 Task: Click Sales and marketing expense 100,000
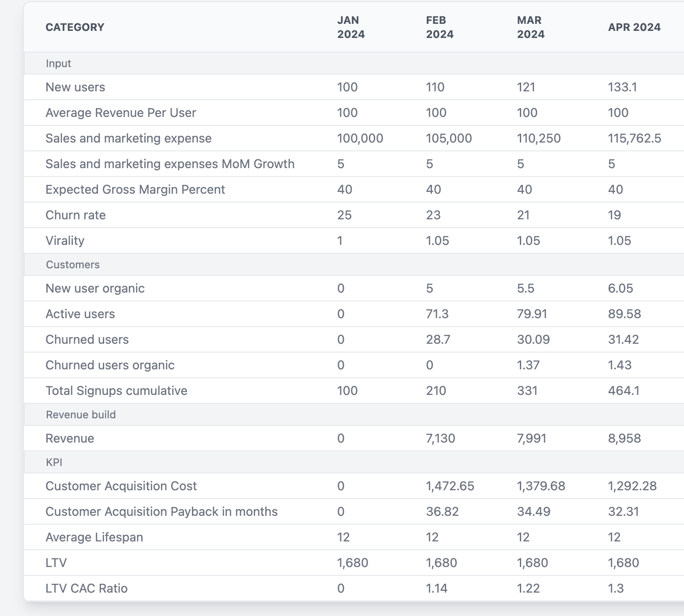tap(360, 138)
